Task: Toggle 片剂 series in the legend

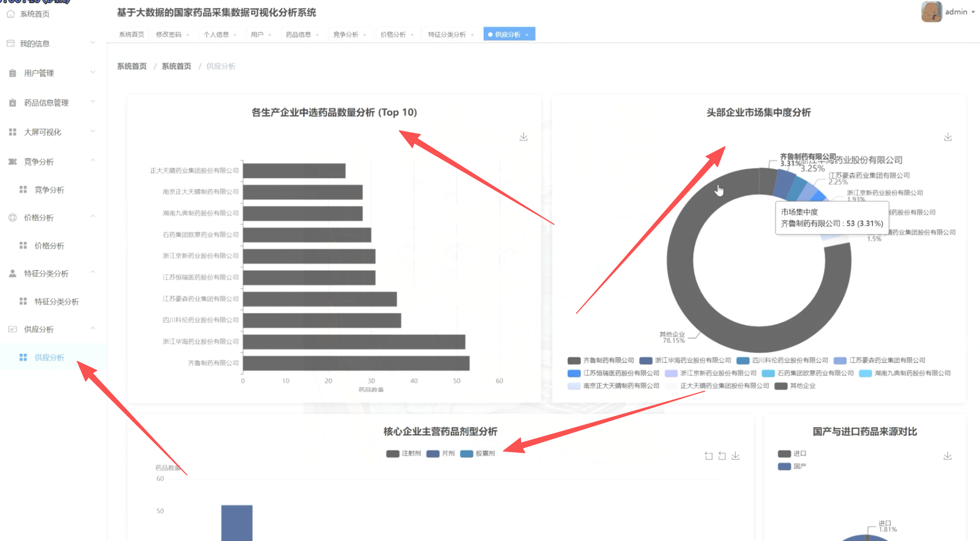Action: click(x=441, y=454)
